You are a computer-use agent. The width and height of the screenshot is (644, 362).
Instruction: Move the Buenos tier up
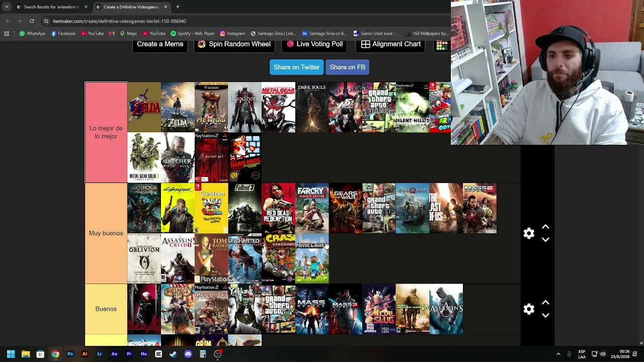coord(545,303)
